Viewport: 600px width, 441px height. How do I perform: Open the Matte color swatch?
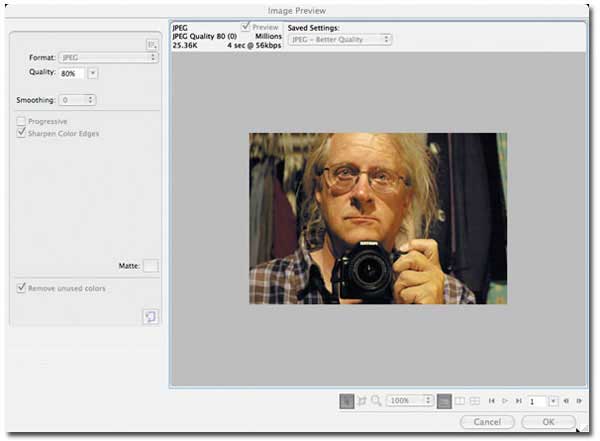150,266
